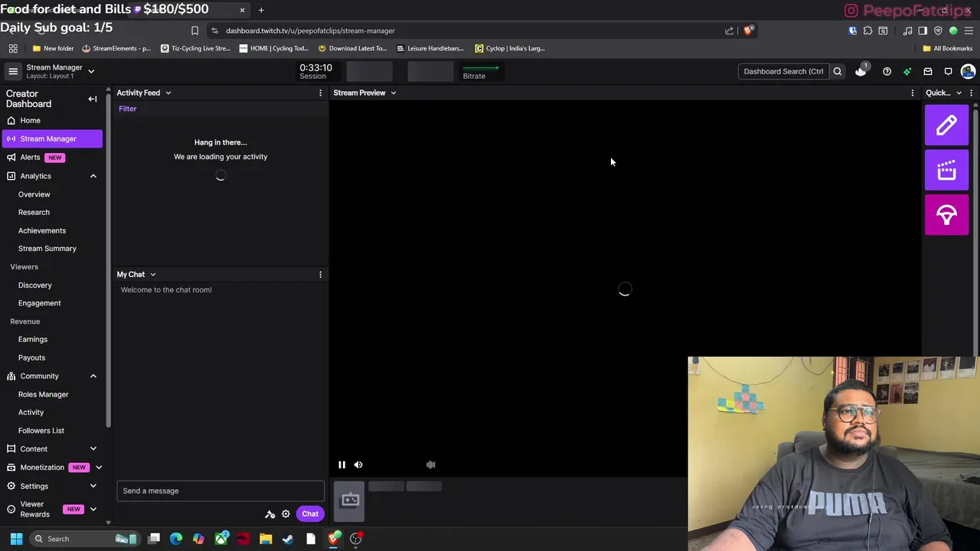This screenshot has height=551, width=980.
Task: Expand the Monetization section
Action: (98, 467)
